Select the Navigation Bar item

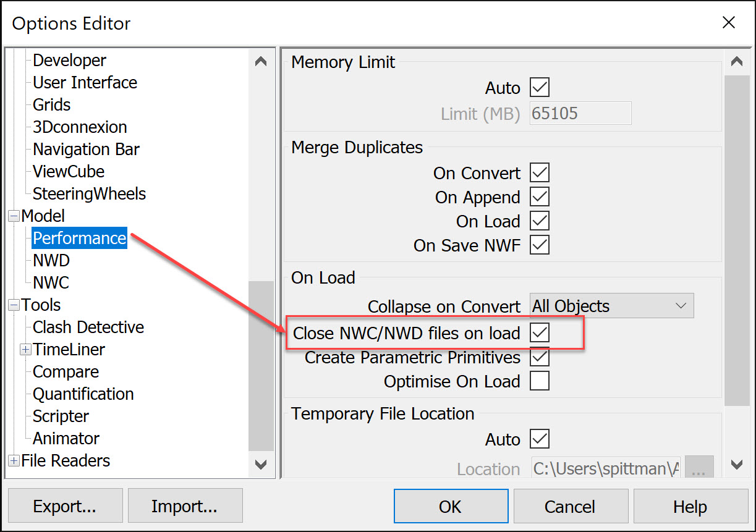(86, 150)
